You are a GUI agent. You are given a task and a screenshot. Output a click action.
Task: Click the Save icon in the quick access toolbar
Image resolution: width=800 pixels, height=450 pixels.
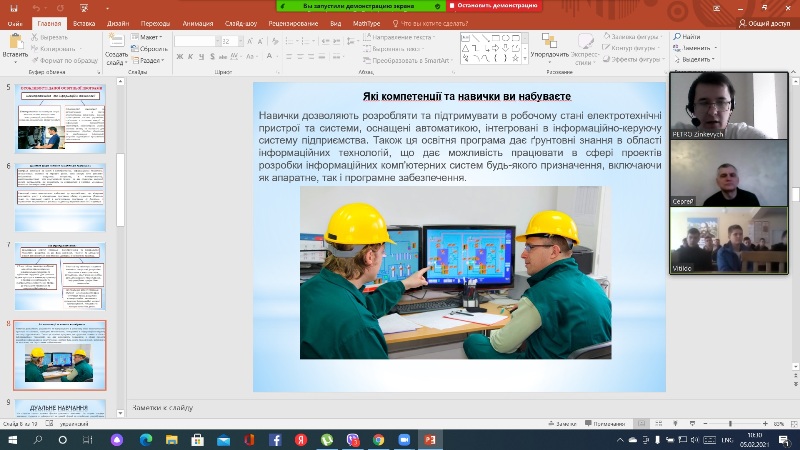tap(14, 8)
